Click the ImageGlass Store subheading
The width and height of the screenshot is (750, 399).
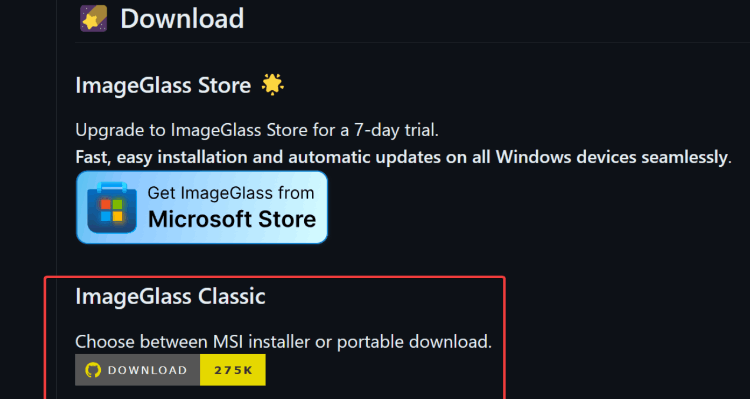point(163,86)
